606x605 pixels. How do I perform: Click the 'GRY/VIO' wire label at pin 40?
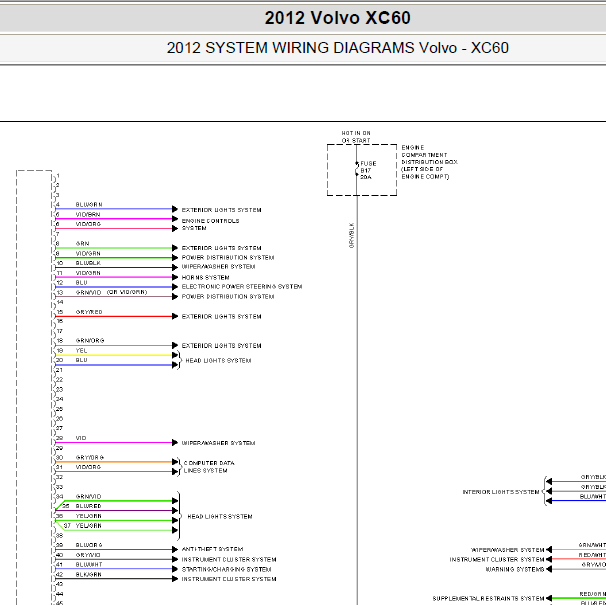click(x=88, y=555)
